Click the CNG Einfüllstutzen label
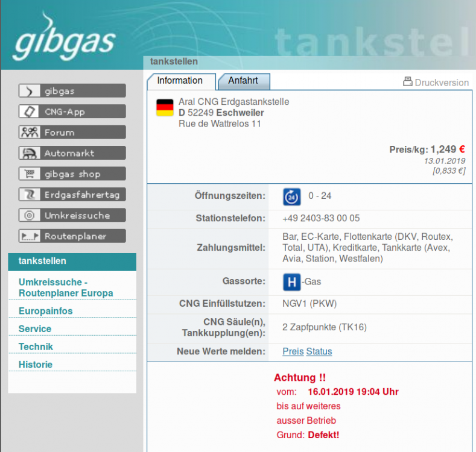 (x=222, y=303)
